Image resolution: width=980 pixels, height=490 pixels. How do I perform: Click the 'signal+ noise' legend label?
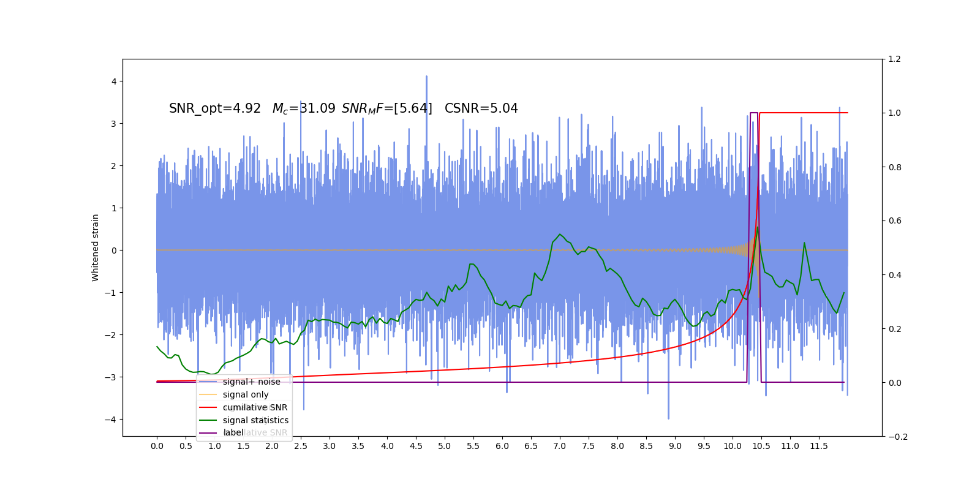tap(251, 382)
